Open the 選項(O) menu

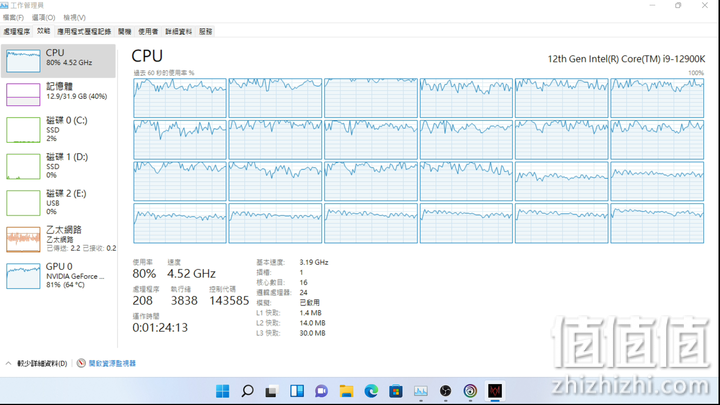[x=44, y=17]
